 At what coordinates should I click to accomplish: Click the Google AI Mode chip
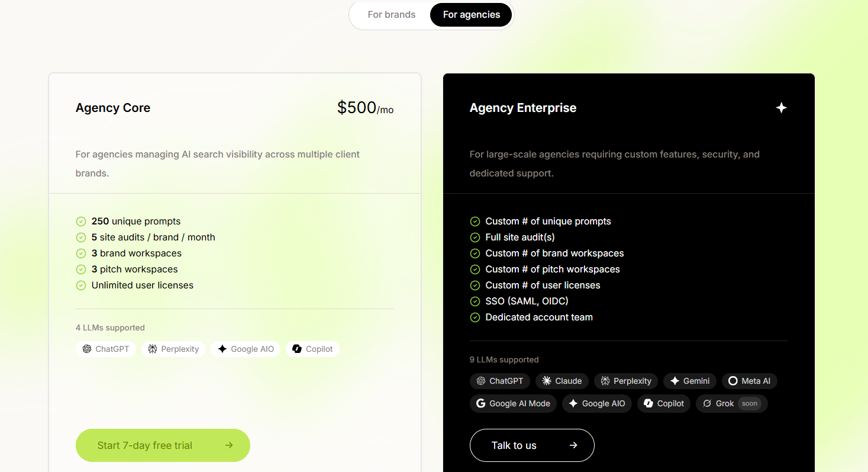tap(513, 403)
